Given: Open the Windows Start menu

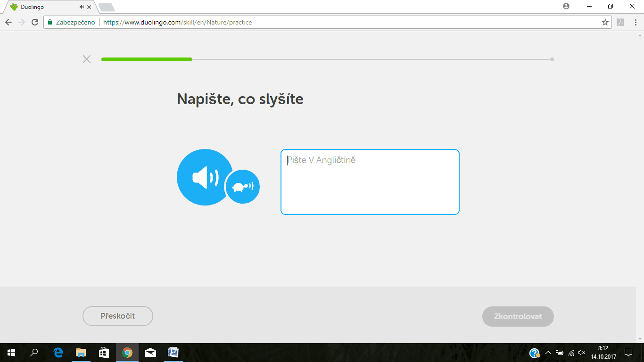Looking at the screenshot, I should tap(11, 353).
